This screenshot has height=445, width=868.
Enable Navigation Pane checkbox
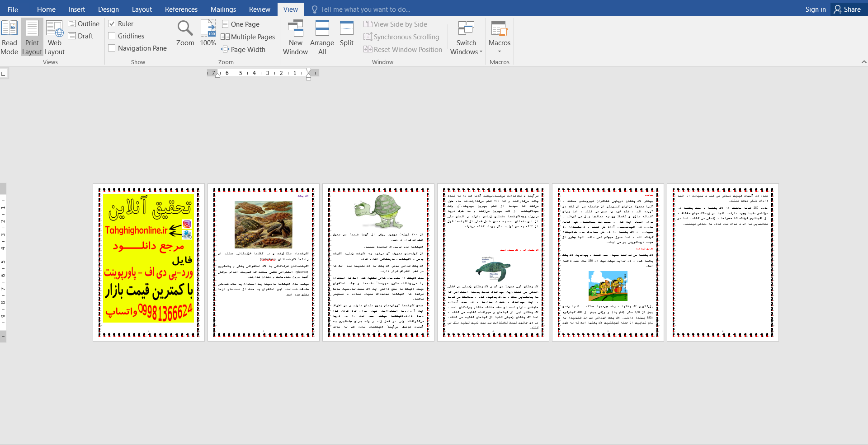(137, 48)
